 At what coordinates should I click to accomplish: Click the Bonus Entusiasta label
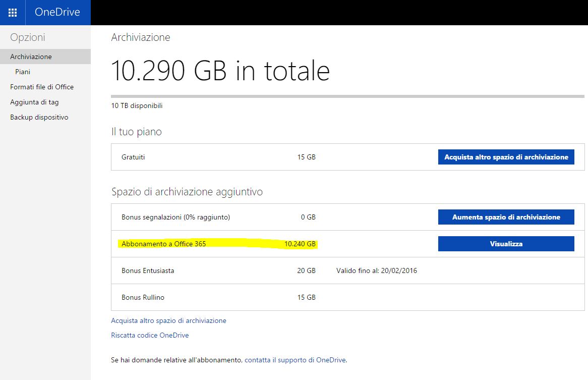point(148,271)
